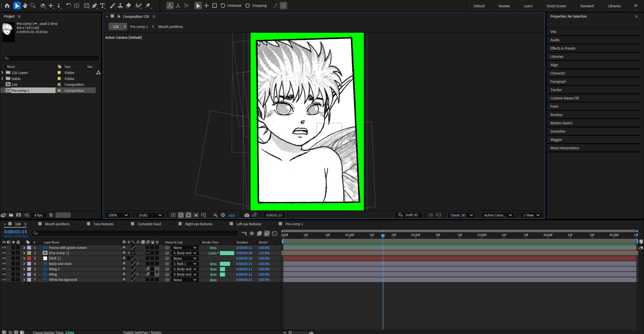Expand the Solids folder

[x=2, y=79]
